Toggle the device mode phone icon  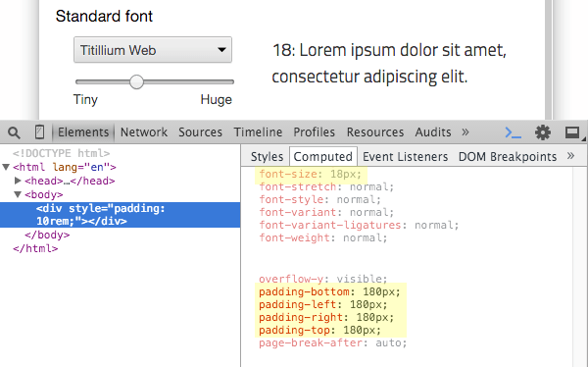39,132
